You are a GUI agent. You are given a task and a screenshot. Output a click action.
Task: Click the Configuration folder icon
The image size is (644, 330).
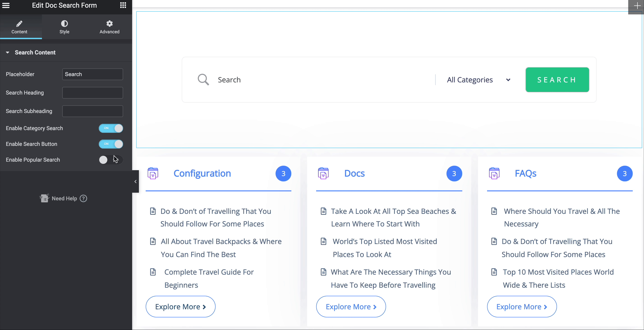click(153, 173)
